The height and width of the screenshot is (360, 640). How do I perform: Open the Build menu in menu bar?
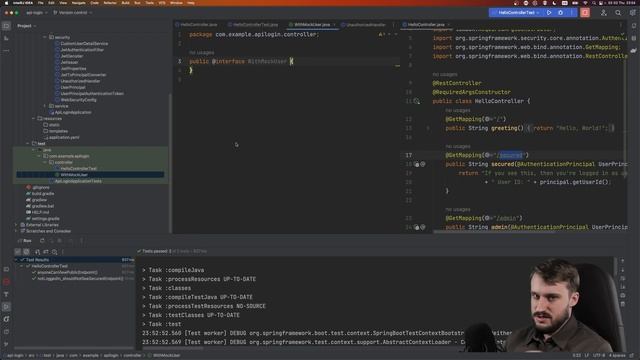click(125, 3)
